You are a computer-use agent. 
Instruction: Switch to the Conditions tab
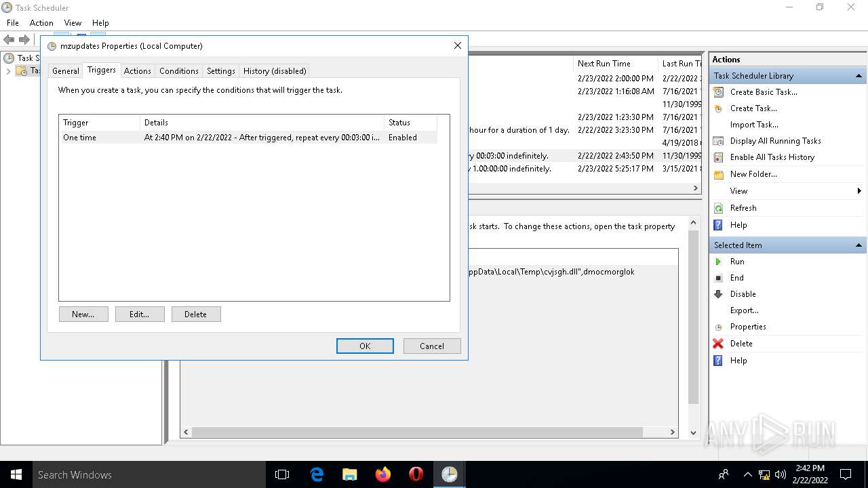[x=179, y=70]
